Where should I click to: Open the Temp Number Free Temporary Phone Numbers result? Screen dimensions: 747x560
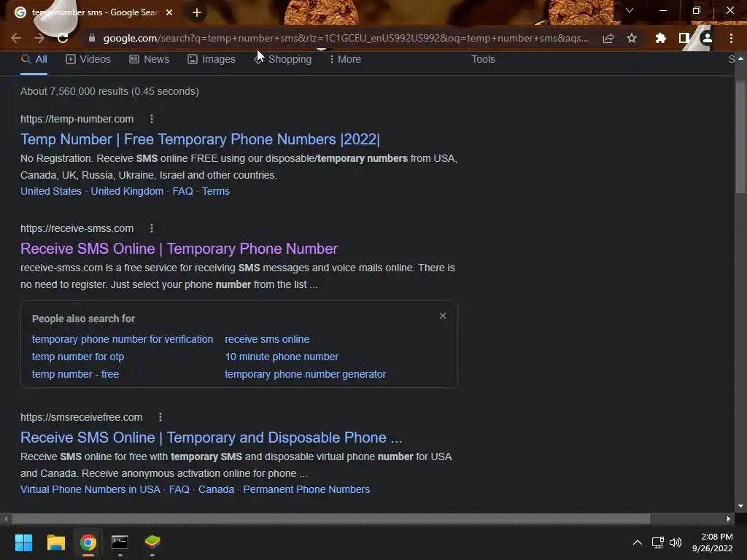[200, 139]
